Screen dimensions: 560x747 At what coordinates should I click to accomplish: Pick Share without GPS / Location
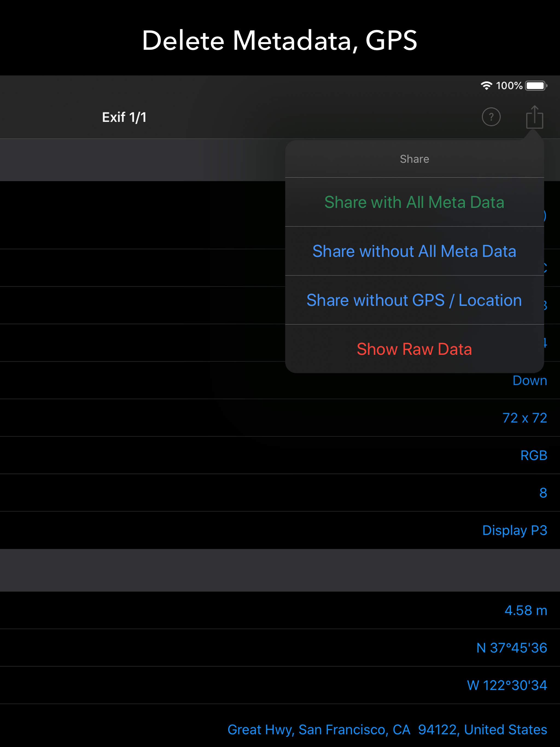(x=414, y=300)
